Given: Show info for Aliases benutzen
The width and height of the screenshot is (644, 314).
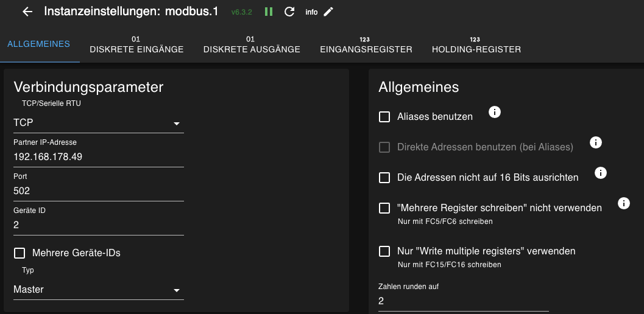Looking at the screenshot, I should (x=495, y=112).
